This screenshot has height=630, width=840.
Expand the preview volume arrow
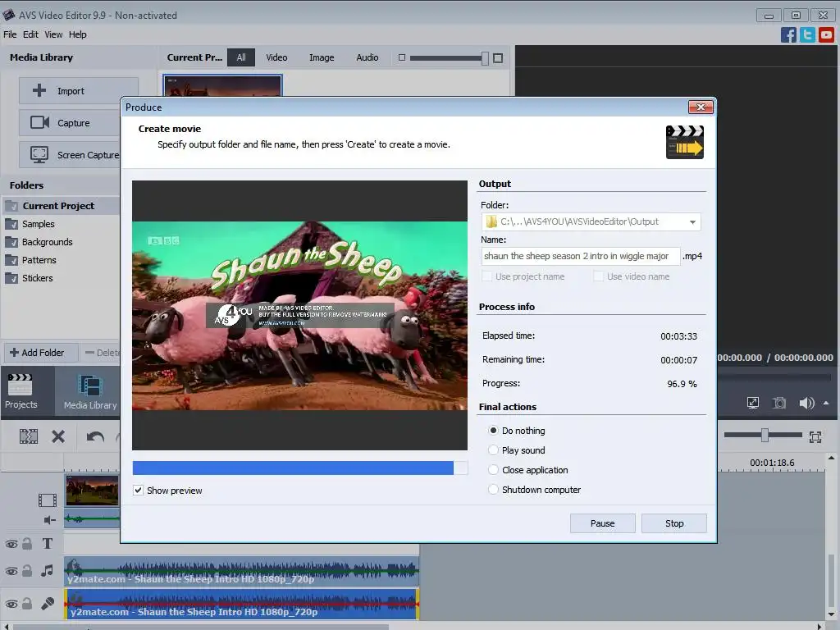click(826, 403)
